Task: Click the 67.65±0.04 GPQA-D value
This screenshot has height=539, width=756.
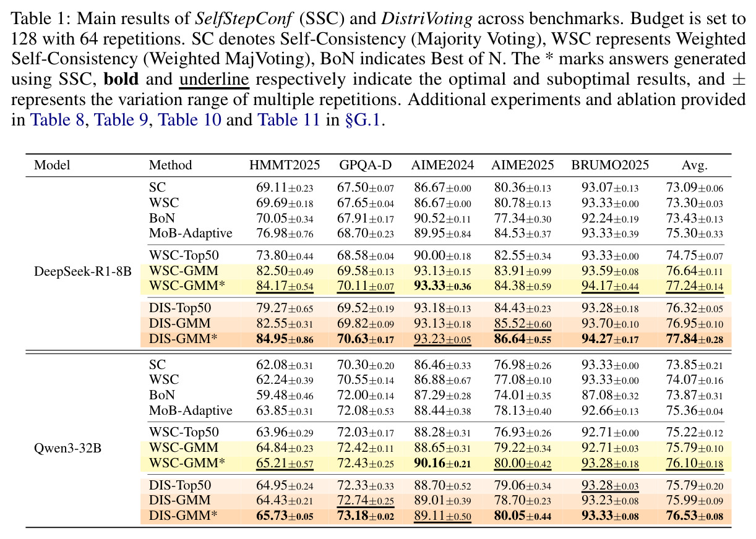Action: (365, 203)
